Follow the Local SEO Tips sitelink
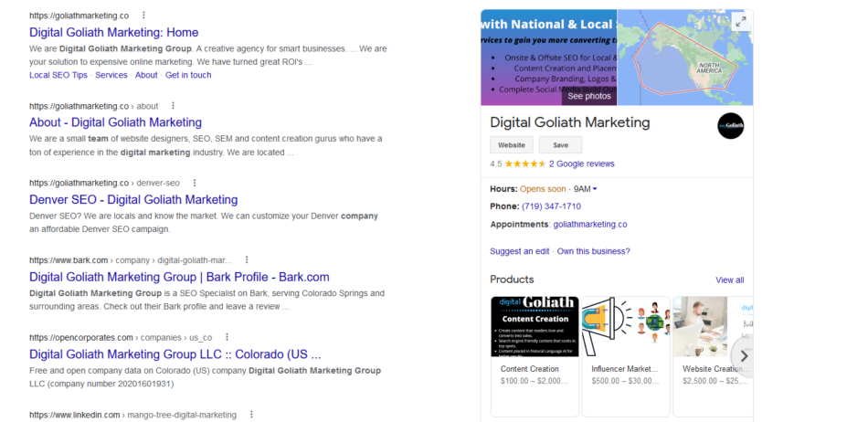Viewport: 868px width, 422px height. [x=58, y=75]
